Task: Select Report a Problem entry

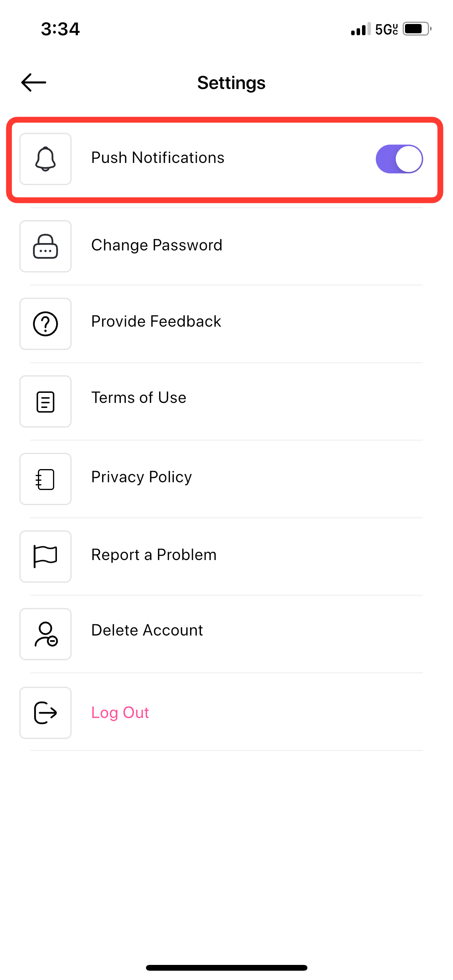Action: pyautogui.click(x=221, y=556)
